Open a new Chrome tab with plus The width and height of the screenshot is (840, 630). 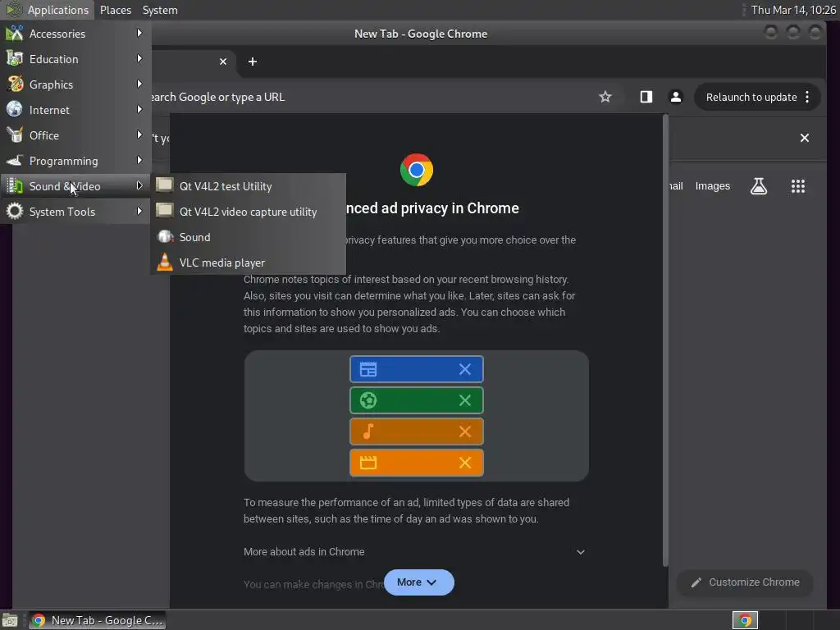tap(253, 62)
